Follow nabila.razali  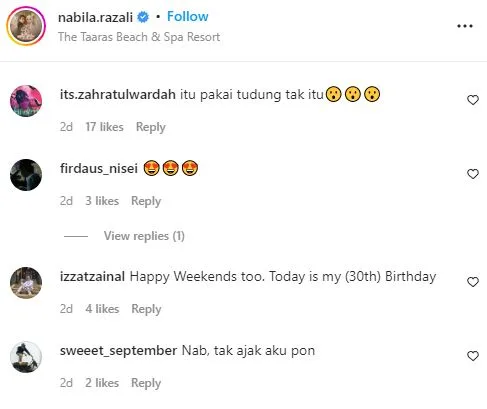[188, 16]
